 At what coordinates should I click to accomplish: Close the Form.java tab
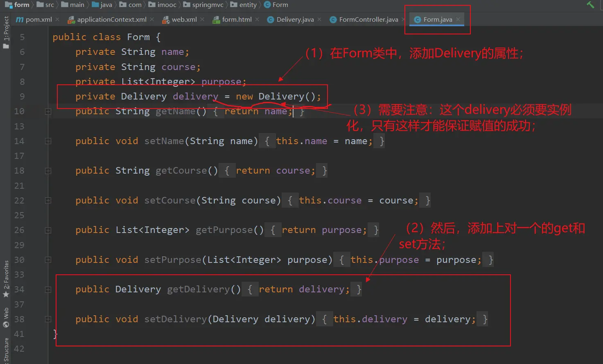(x=458, y=19)
